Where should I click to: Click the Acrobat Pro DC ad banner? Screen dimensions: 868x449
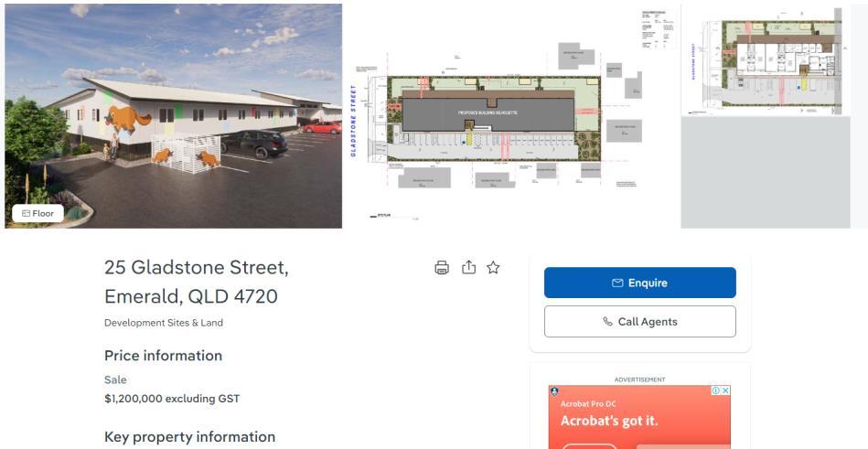tap(639, 417)
